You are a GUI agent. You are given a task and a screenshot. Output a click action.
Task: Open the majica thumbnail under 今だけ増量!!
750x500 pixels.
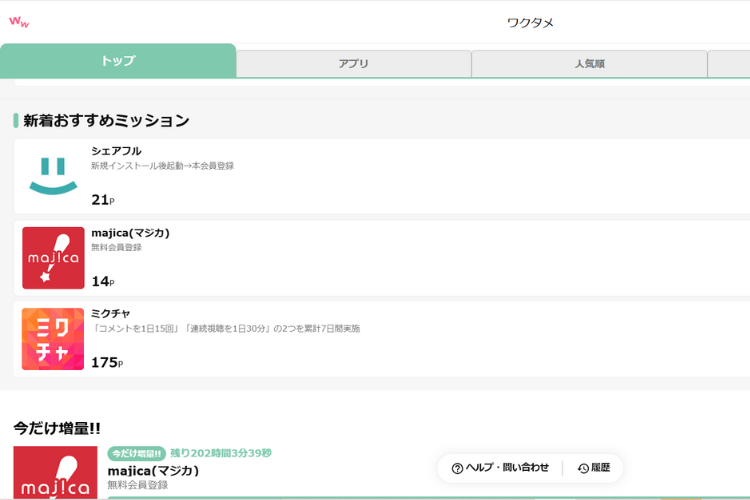55,473
